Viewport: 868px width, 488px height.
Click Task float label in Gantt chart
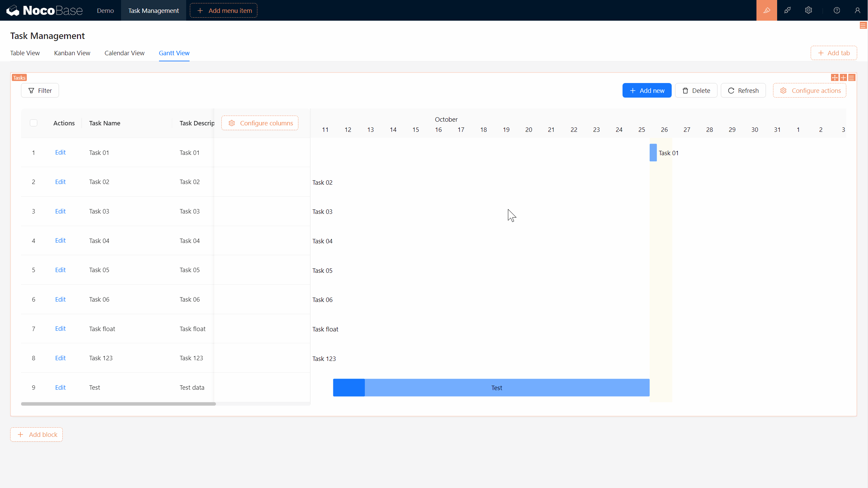click(325, 329)
